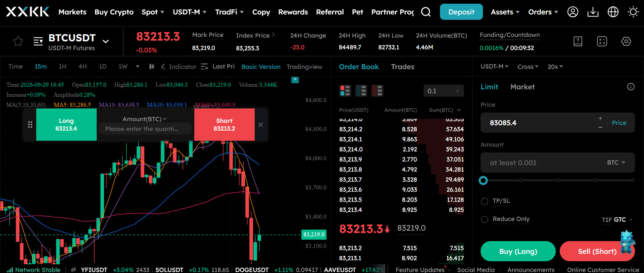This screenshot has height=273, width=644.
Task: Select the 4H timeframe
Action: point(83,66)
